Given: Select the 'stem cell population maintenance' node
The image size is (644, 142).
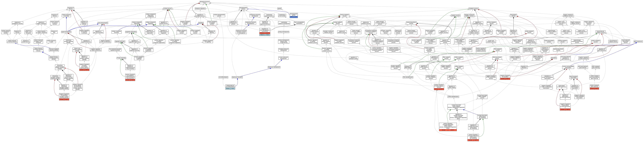Looking at the screenshot, I should pos(299,23).
